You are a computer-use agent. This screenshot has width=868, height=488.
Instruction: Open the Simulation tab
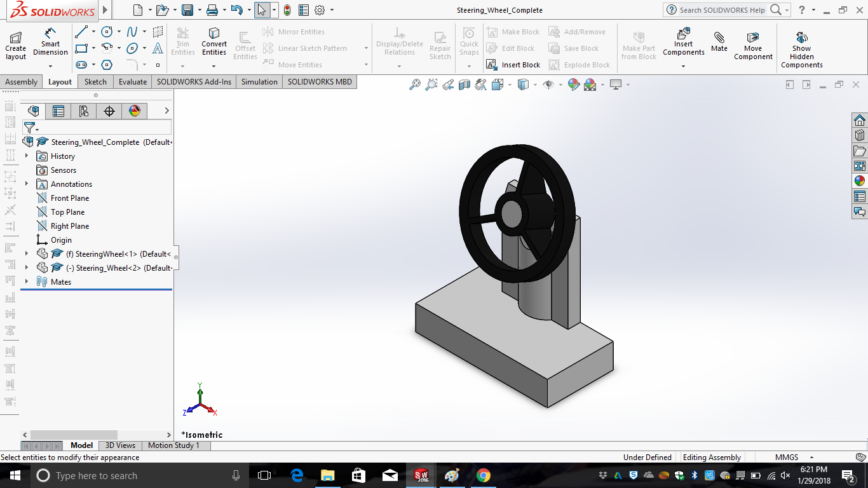pos(259,82)
